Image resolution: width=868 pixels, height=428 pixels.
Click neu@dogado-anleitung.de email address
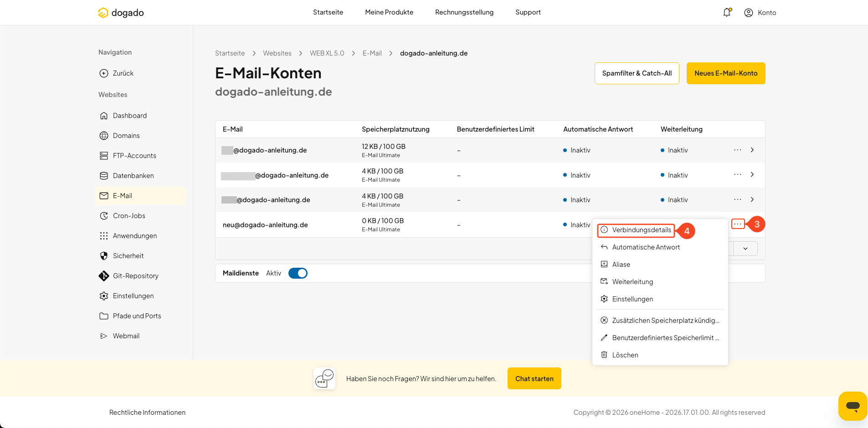[x=265, y=225]
